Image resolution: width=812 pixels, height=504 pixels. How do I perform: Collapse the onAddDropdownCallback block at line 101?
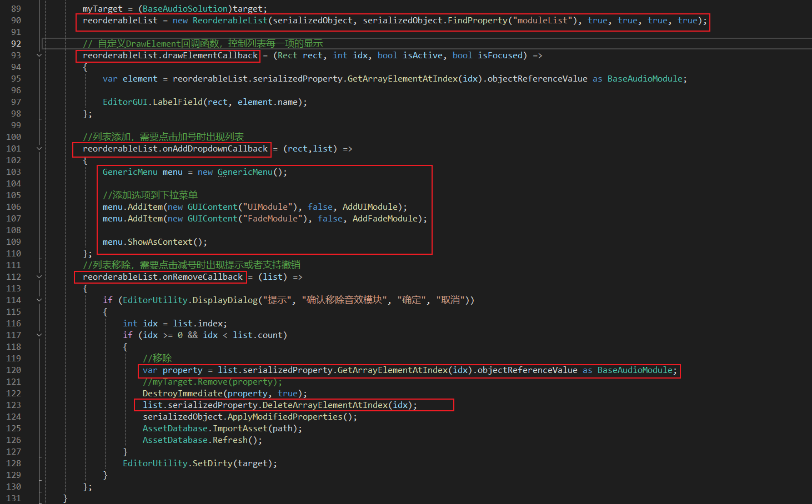(39, 149)
